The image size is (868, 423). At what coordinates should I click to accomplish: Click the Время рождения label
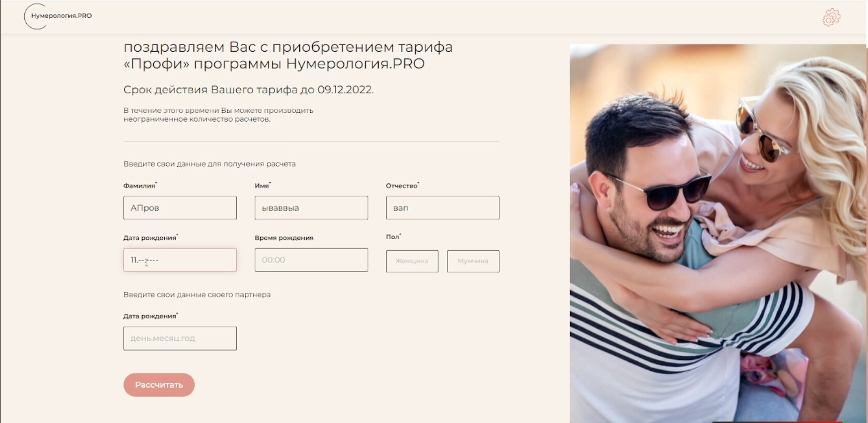point(284,238)
